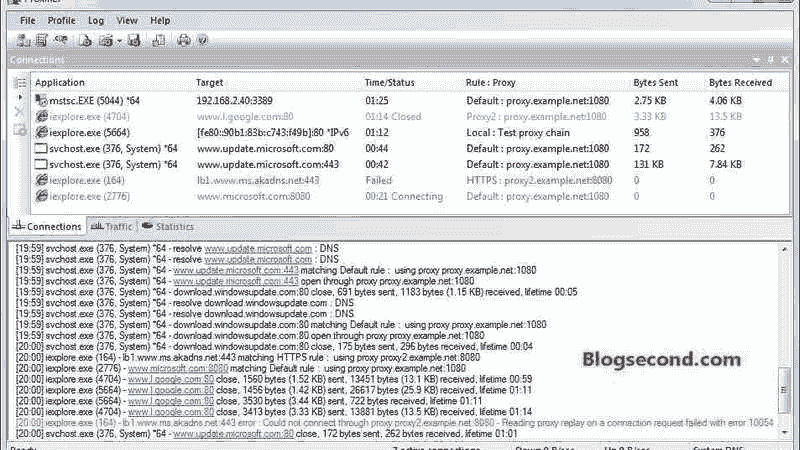Open the first 'resolve www.update.microsoft.com' log link
The width and height of the screenshot is (800, 450).
pyautogui.click(x=258, y=248)
